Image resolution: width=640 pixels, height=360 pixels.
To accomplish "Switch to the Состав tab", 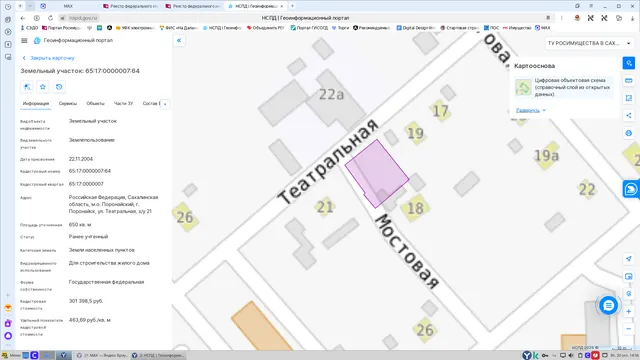I will pos(150,104).
